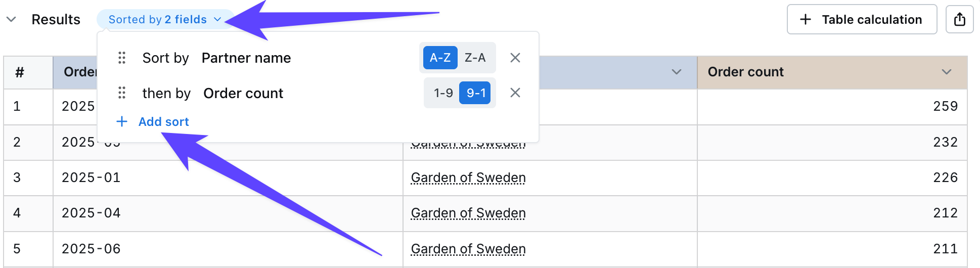Collapse the Results section chevron

pyautogui.click(x=11, y=19)
